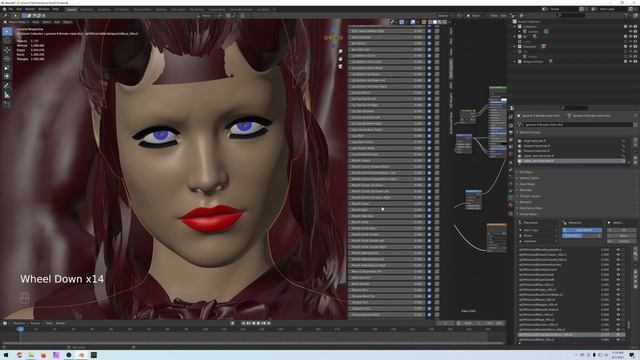
Task: Select Scene Collection in the outliner
Action: click(x=529, y=22)
